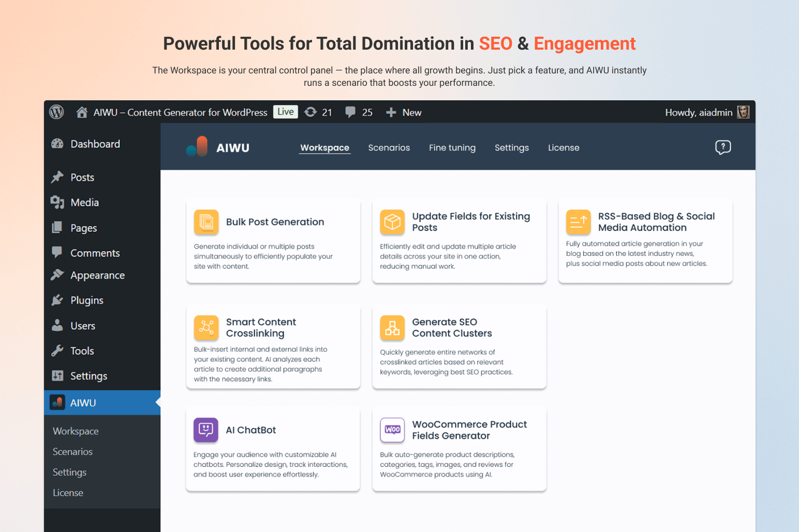The height and width of the screenshot is (532, 799).
Task: Click the Appearance paintbrush icon
Action: point(57,275)
